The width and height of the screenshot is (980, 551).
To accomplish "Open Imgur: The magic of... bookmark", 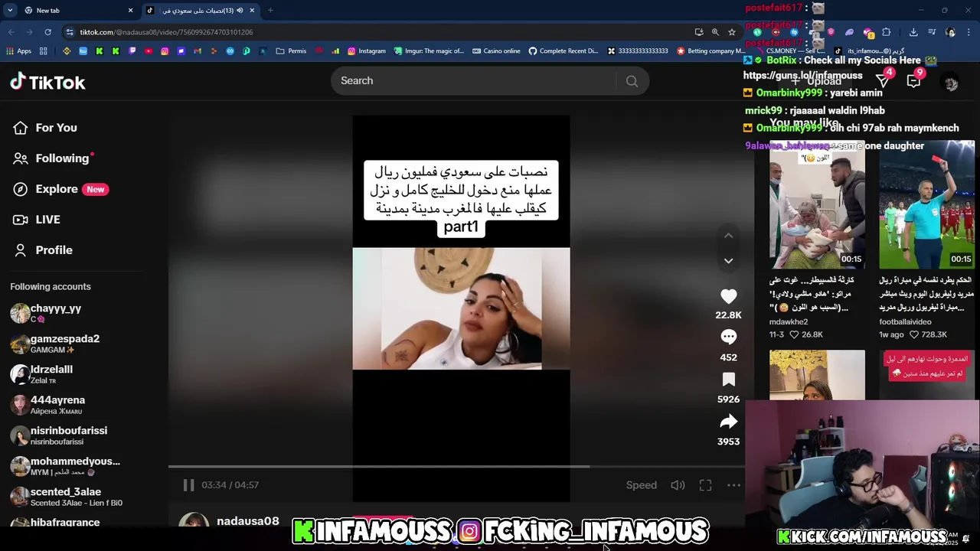I will point(429,51).
